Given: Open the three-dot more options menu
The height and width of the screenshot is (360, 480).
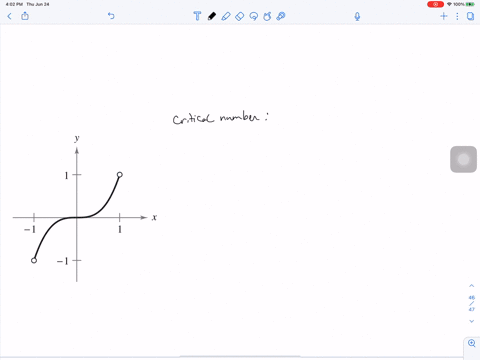Looking at the screenshot, I should [x=457, y=16].
